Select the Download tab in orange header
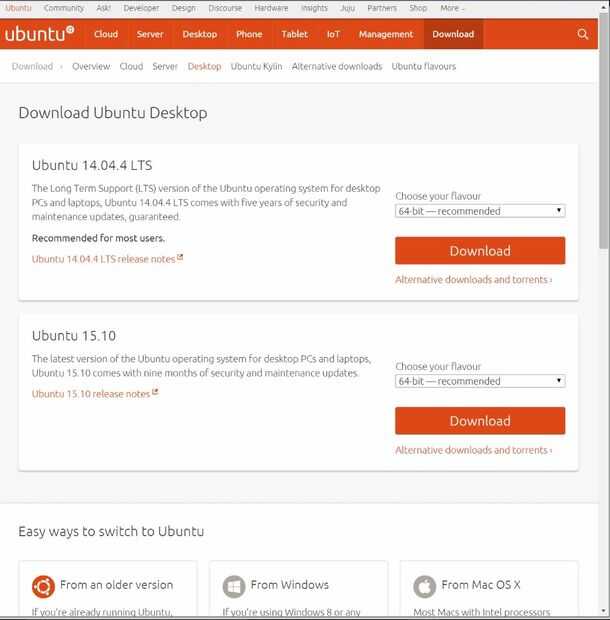Image resolution: width=610 pixels, height=620 pixels. point(453,34)
